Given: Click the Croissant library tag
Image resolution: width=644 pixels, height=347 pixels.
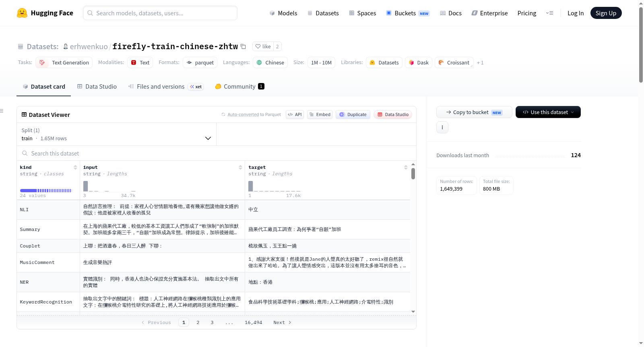Looking at the screenshot, I should click(454, 62).
